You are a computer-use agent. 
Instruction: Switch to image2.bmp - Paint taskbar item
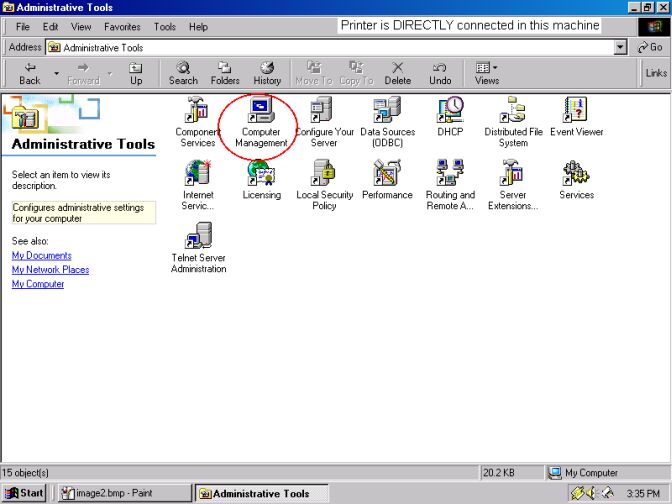pos(121,493)
